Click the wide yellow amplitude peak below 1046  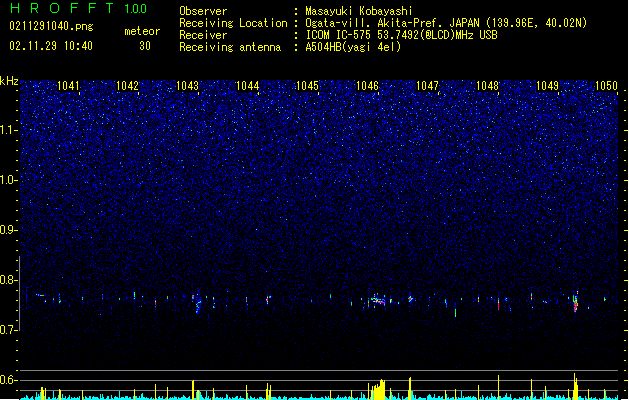pyautogui.click(x=377, y=390)
